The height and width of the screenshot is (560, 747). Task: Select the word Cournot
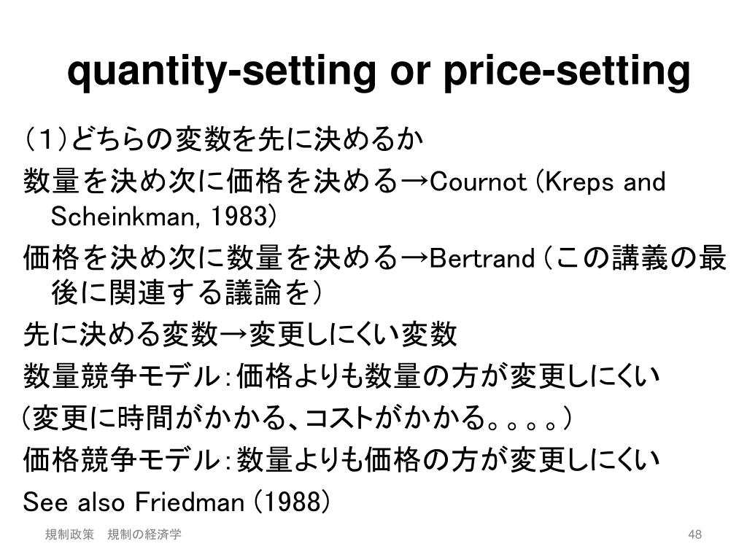(479, 182)
